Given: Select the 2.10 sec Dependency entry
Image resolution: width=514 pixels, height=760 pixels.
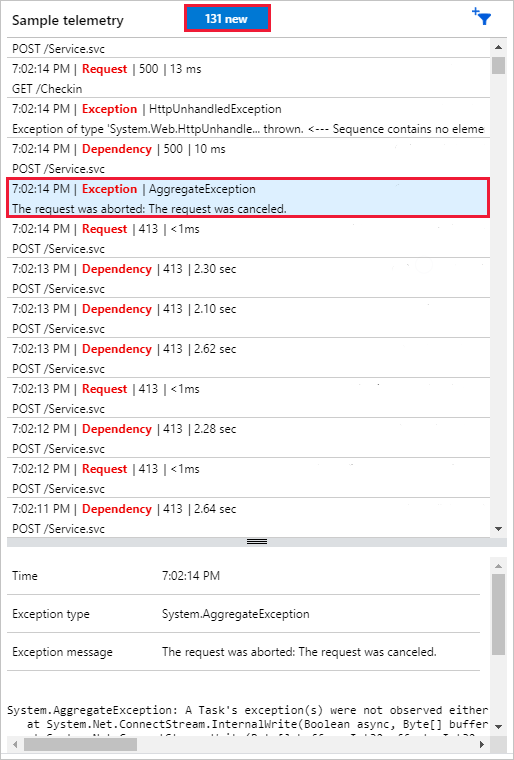Looking at the screenshot, I should (248, 318).
